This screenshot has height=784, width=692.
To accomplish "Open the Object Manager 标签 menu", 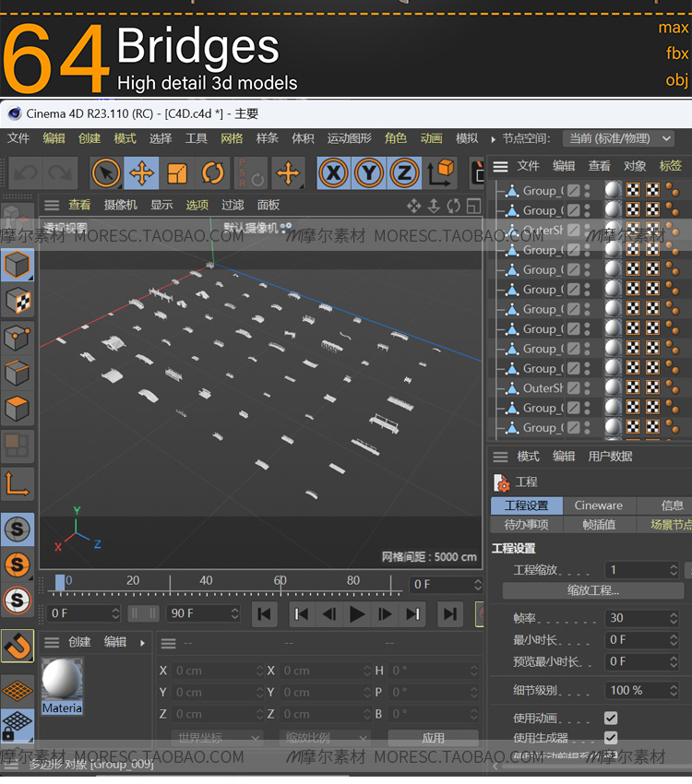I will tap(671, 166).
